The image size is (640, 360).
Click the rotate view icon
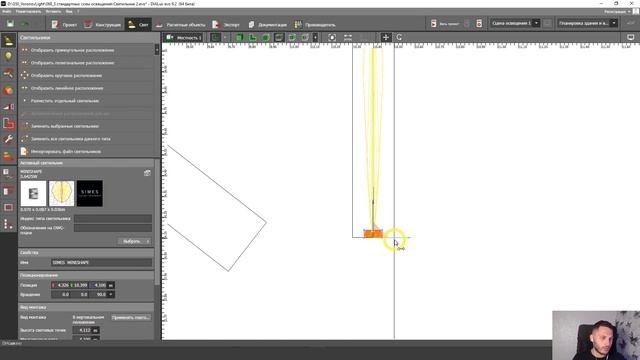tap(399, 38)
